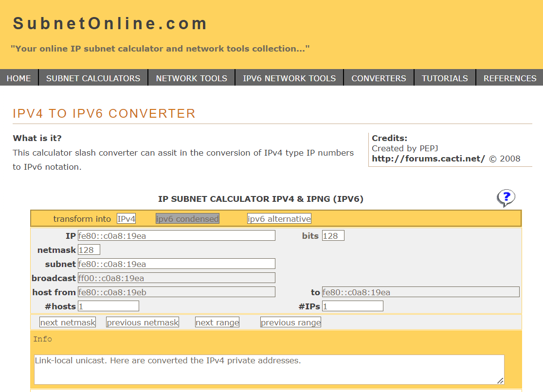Transform into IPv4 button
The width and height of the screenshot is (543, 392).
126,219
